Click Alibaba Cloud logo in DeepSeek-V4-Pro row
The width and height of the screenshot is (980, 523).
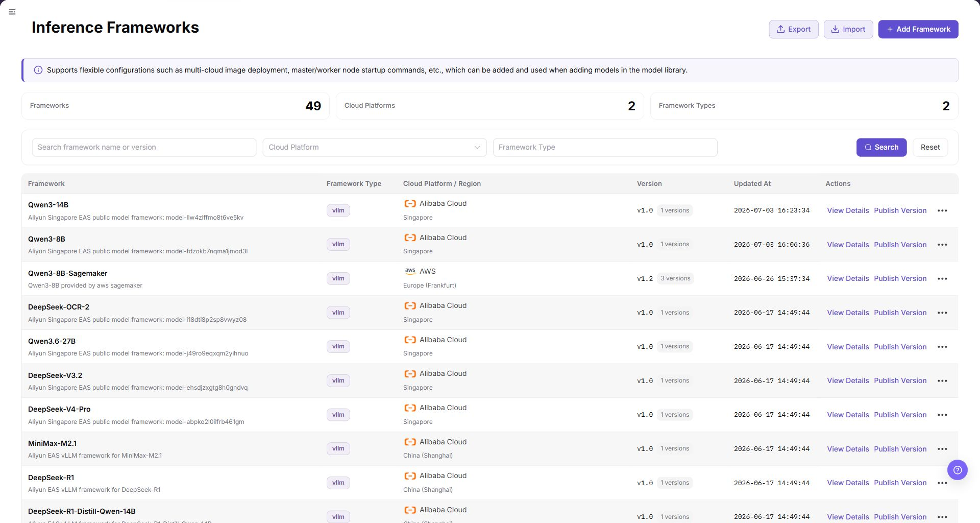point(410,408)
